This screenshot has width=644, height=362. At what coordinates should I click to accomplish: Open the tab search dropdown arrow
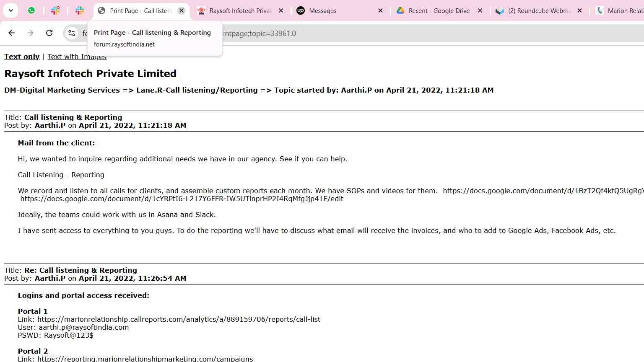click(10, 10)
